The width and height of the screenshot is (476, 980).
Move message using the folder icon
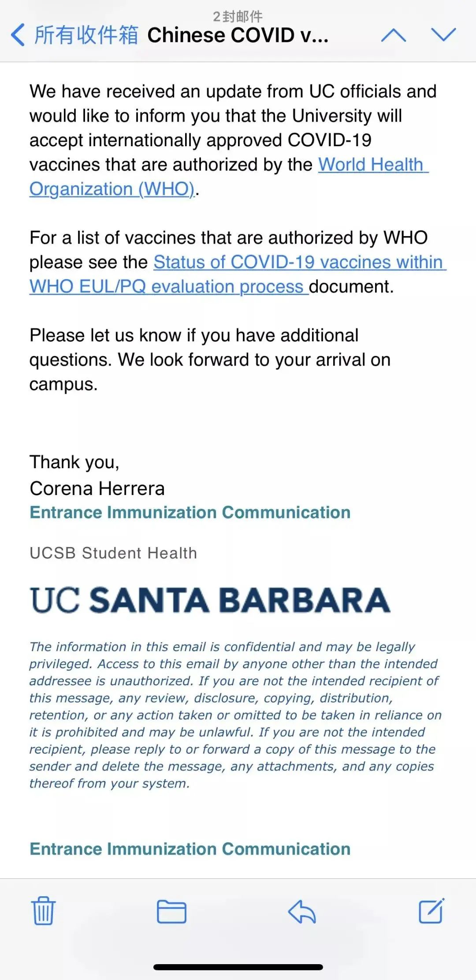coord(172,911)
